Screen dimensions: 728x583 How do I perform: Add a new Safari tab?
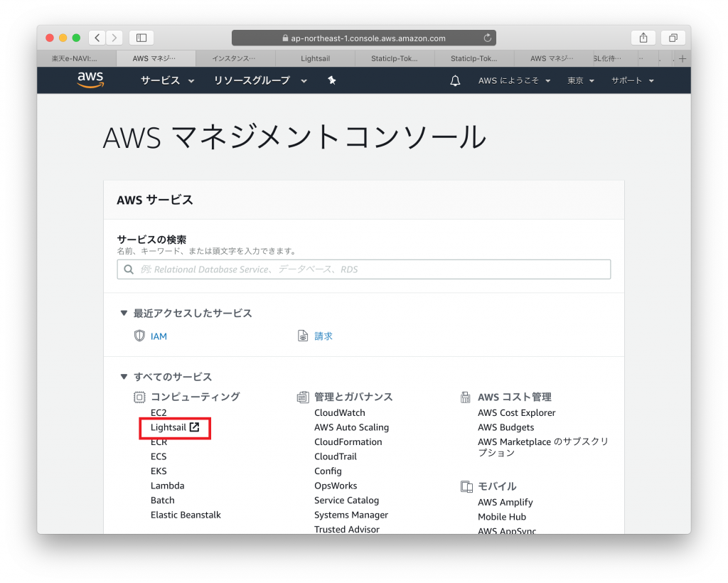coord(682,58)
